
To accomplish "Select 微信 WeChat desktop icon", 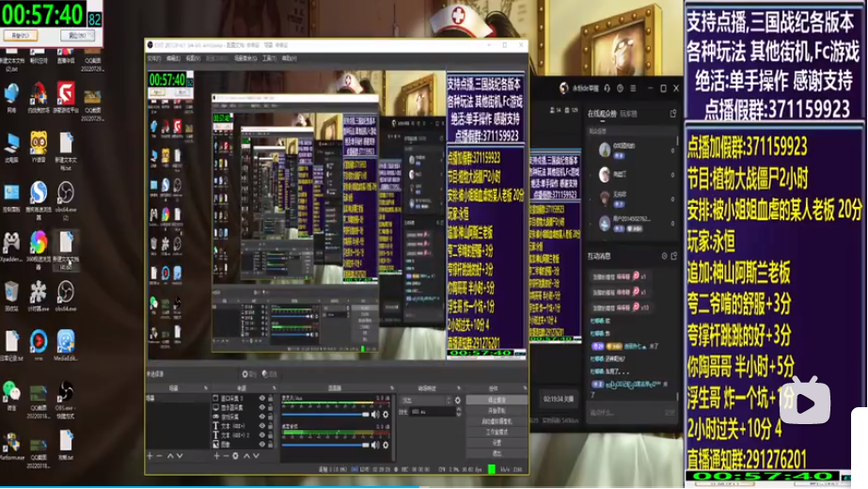I will (11, 395).
